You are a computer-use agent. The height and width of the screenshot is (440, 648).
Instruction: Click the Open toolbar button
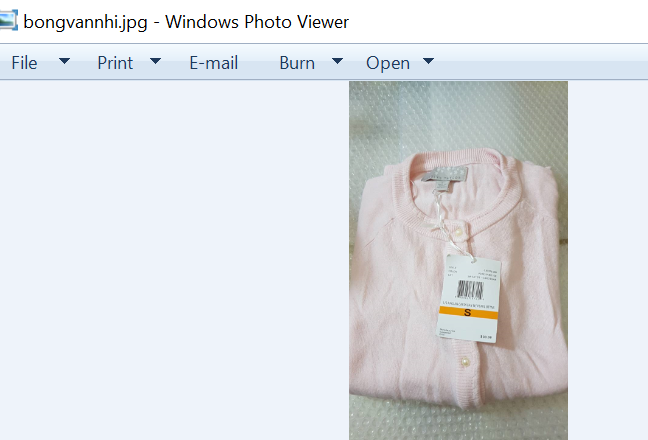pyautogui.click(x=388, y=63)
